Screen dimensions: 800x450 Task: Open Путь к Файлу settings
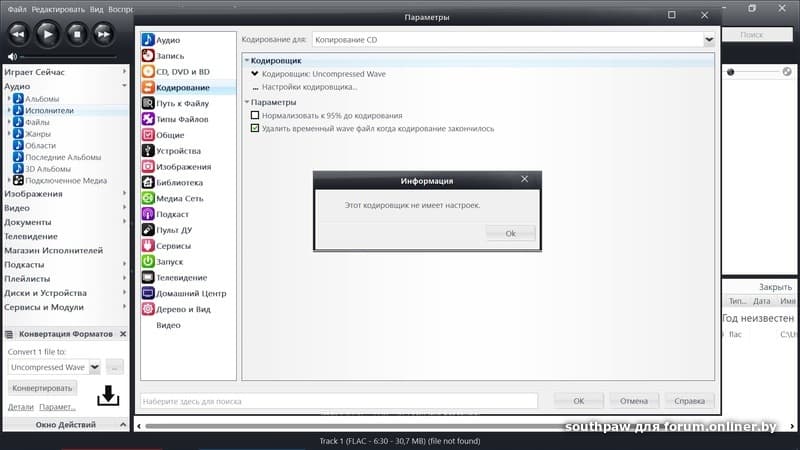(x=188, y=103)
